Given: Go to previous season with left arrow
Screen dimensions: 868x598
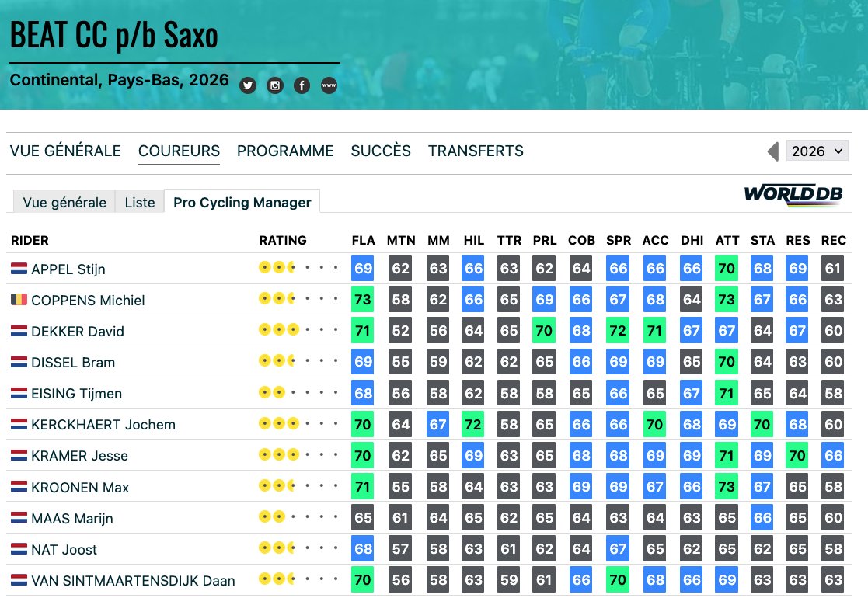Looking at the screenshot, I should tap(773, 151).
